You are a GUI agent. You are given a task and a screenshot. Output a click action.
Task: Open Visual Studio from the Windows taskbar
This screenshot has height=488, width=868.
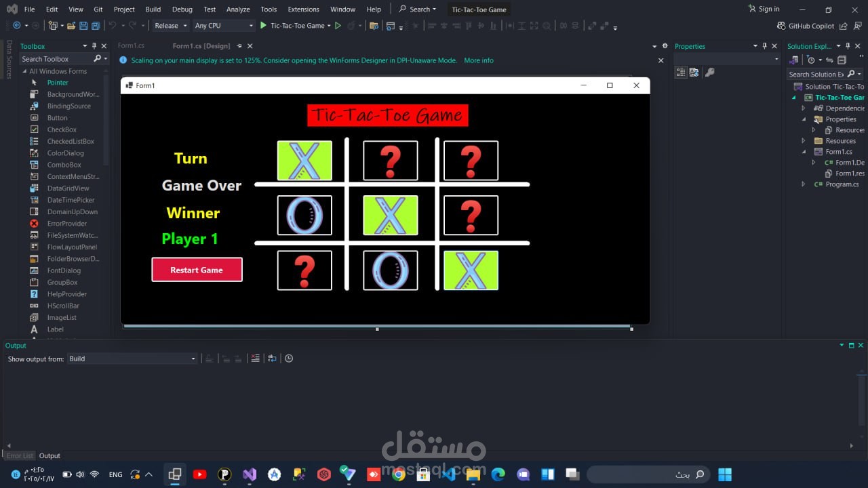pos(250,474)
